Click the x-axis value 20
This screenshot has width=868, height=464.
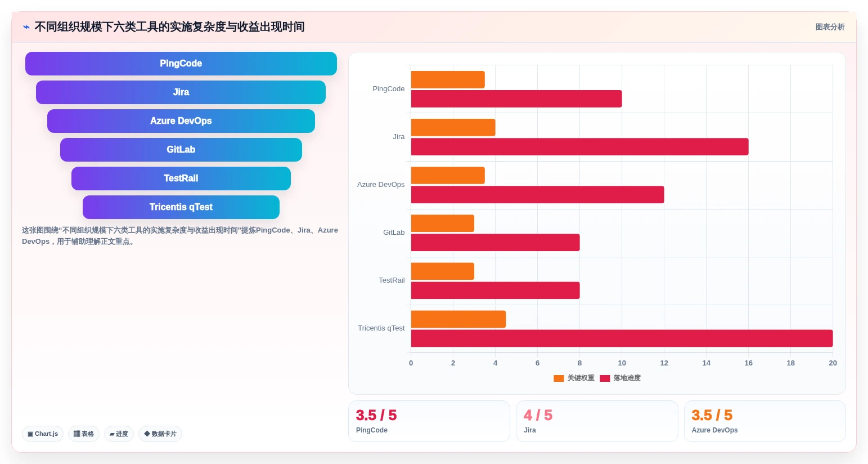[833, 363]
